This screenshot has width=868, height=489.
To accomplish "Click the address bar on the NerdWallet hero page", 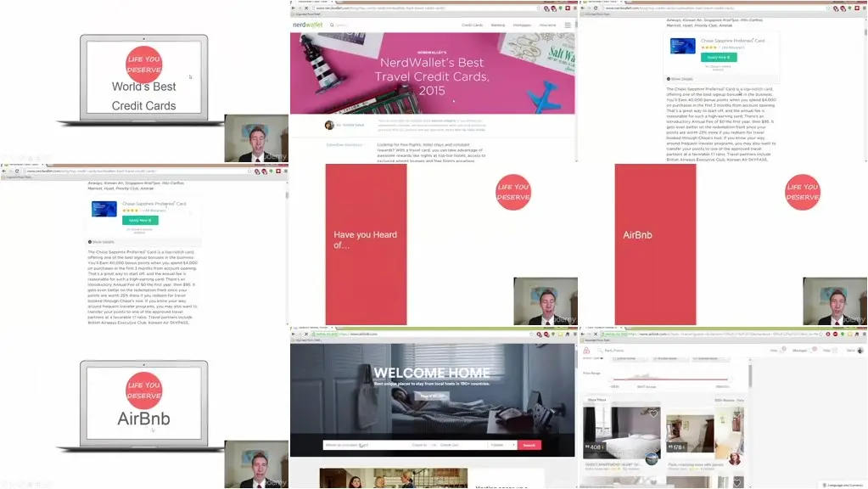I will click(x=423, y=8).
